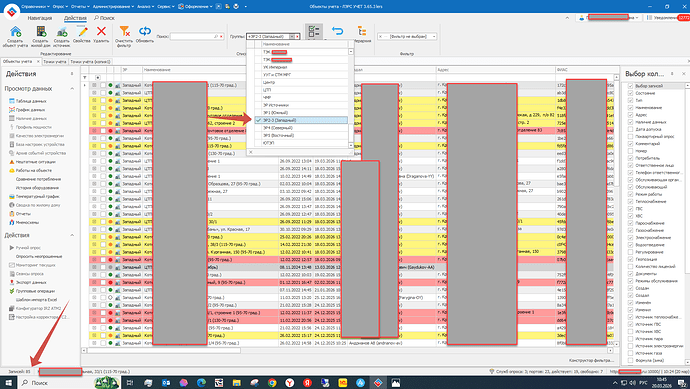
Task: Close the group dropdown with its X button
Action: (x=251, y=152)
